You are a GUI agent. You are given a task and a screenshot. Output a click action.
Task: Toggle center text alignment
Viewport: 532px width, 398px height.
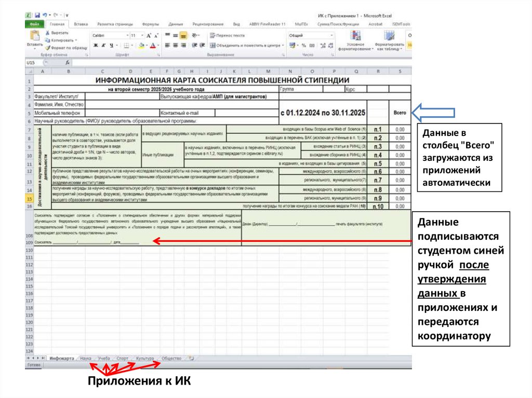[176, 46]
